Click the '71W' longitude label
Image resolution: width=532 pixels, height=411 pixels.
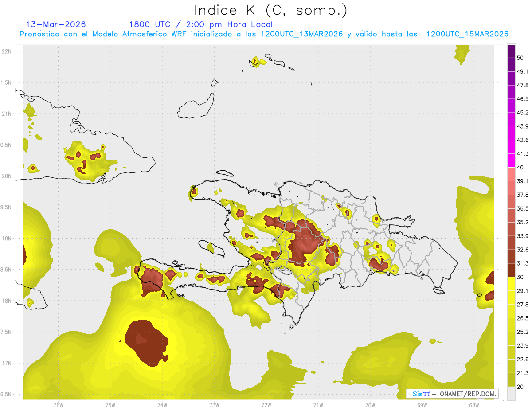[318, 405]
